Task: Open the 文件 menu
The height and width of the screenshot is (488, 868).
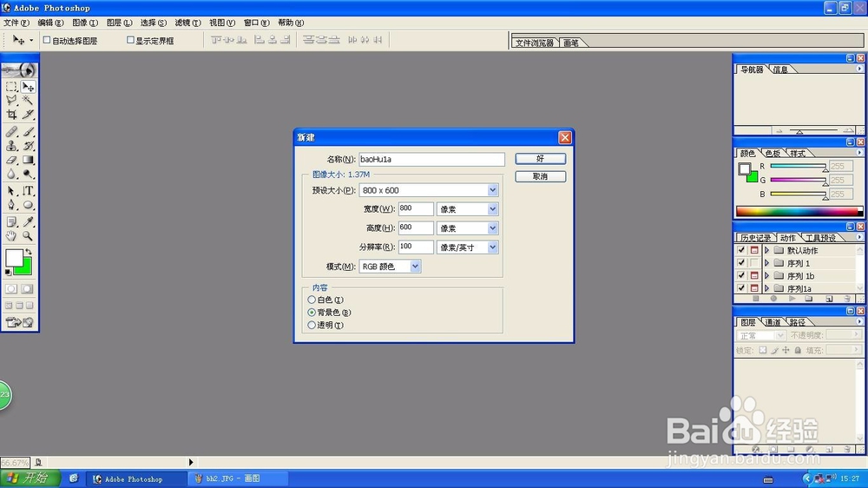Action: click(x=16, y=23)
